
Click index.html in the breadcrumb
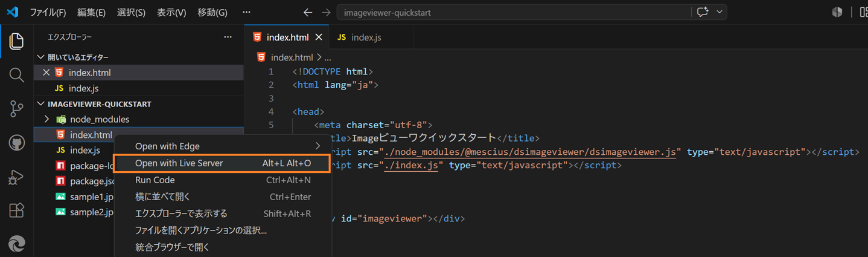[x=292, y=57]
